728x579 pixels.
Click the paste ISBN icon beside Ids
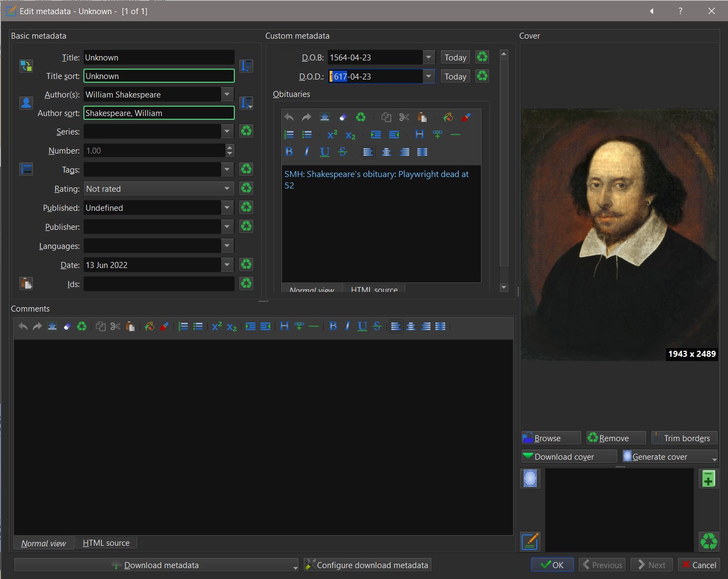tap(26, 284)
